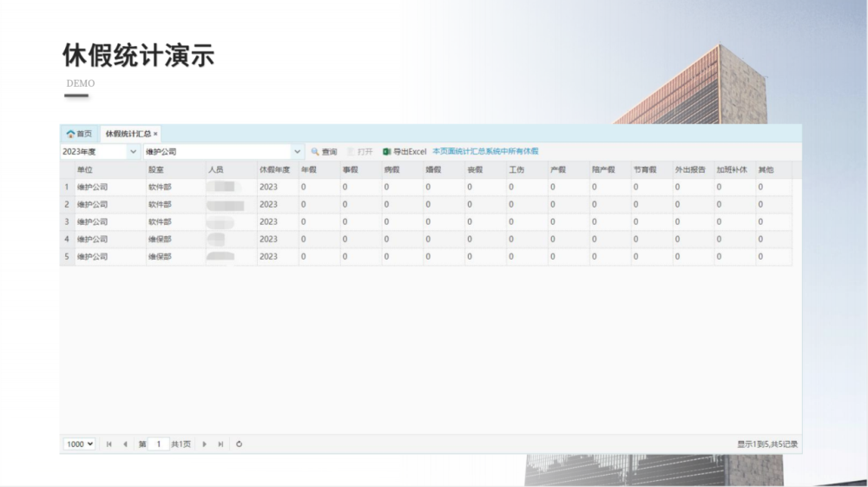Go to the next page
868x487 pixels.
click(205, 444)
